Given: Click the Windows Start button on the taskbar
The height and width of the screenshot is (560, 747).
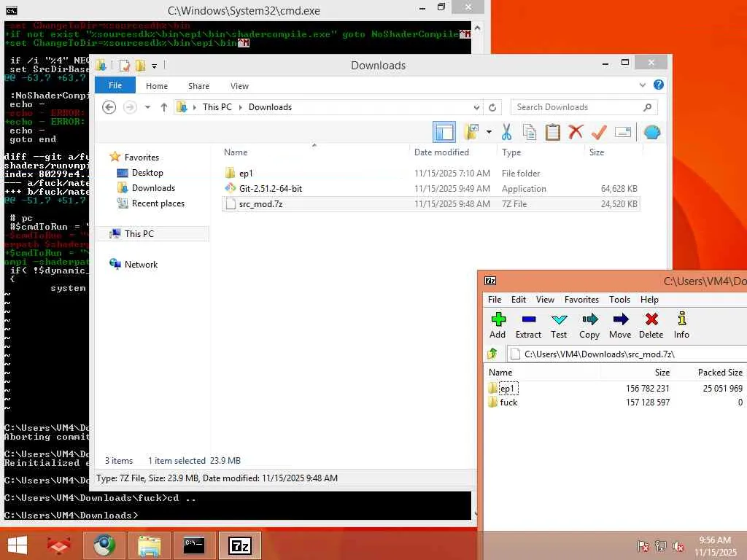Looking at the screenshot, I should pyautogui.click(x=18, y=545).
